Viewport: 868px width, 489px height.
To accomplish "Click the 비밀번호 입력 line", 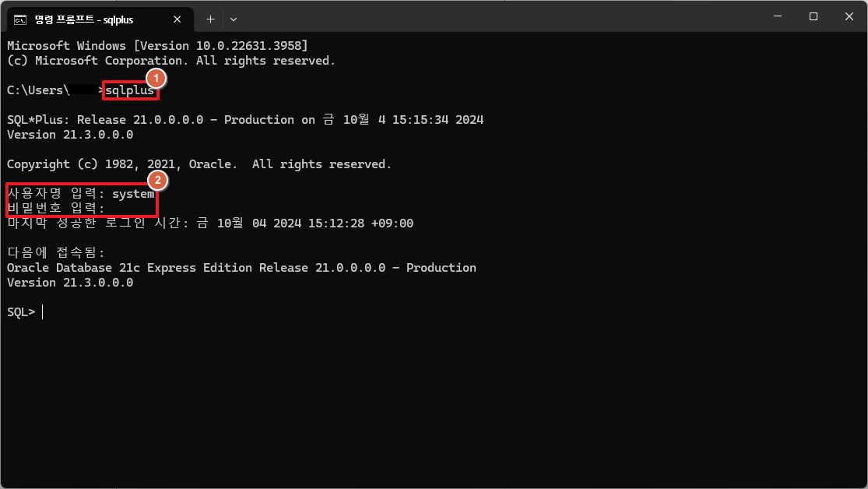I will (56, 208).
